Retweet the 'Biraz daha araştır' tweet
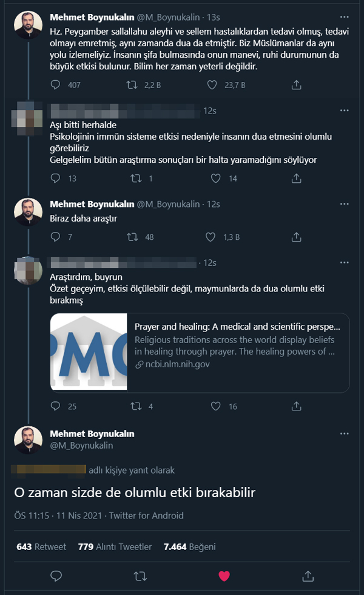Image resolution: width=364 pixels, height=595 pixels. pos(130,237)
